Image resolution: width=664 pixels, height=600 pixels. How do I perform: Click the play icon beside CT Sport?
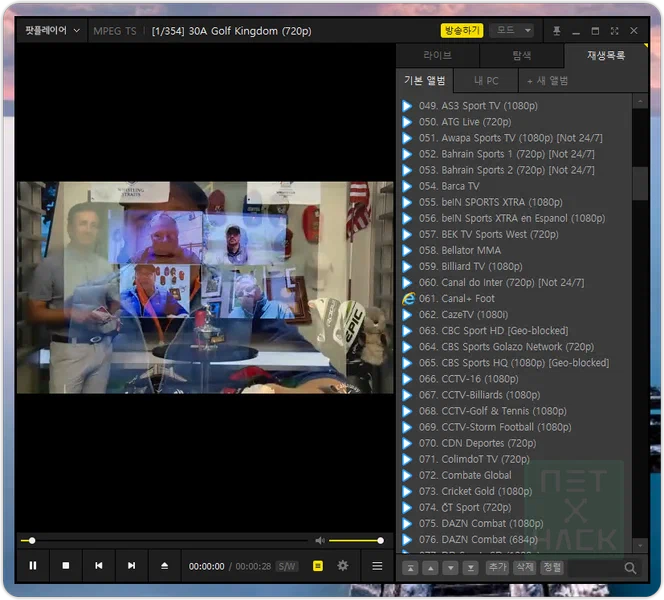point(407,507)
